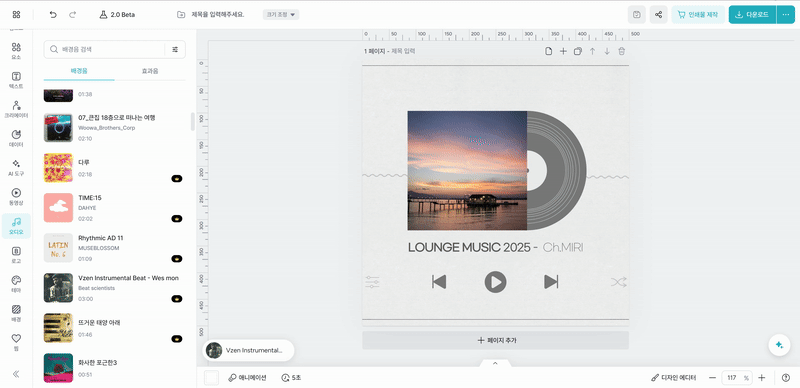Click the play button graphic on canvas
Screen dimensions: 800x388
[495, 282]
